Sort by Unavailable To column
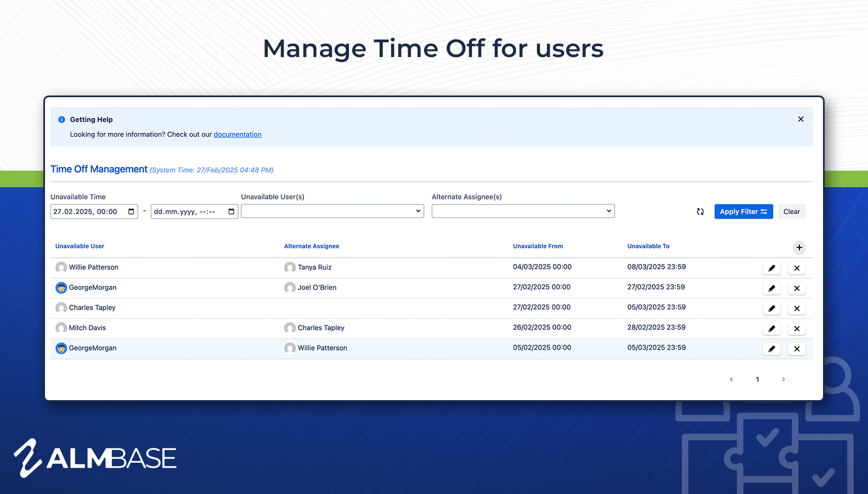868x494 pixels. tap(649, 246)
